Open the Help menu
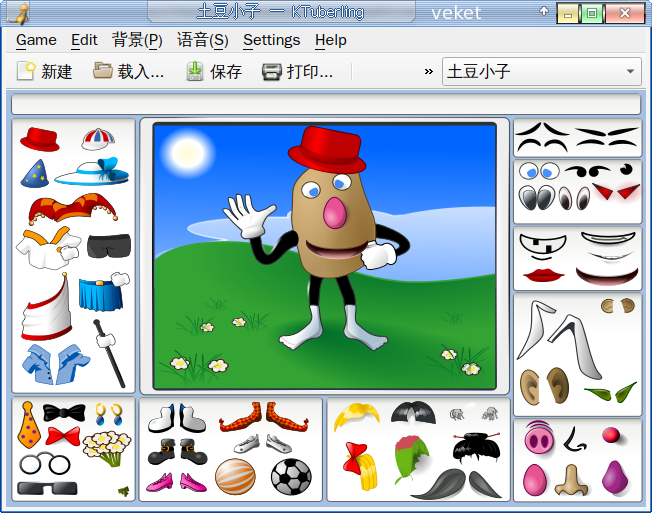This screenshot has height=513, width=652. 331,40
